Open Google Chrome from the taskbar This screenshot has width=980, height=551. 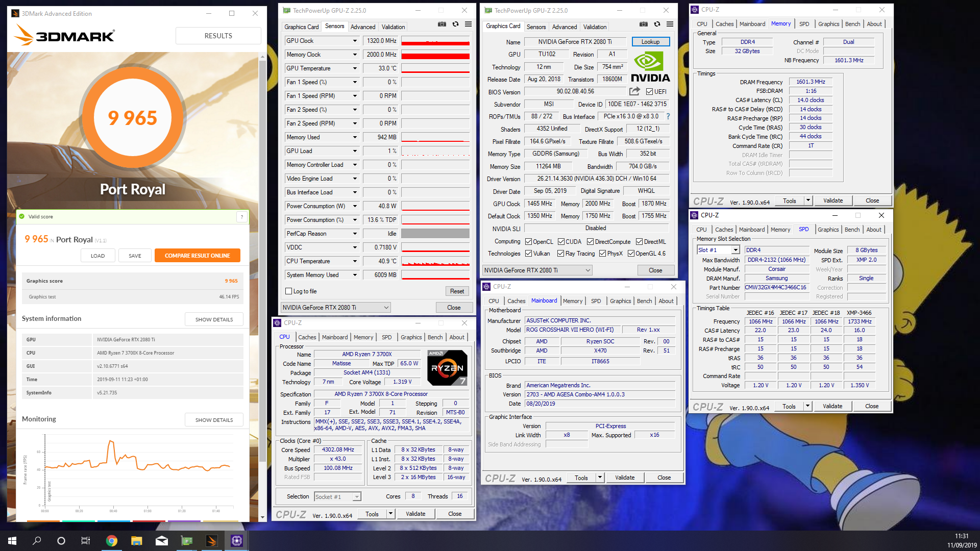[111, 541]
